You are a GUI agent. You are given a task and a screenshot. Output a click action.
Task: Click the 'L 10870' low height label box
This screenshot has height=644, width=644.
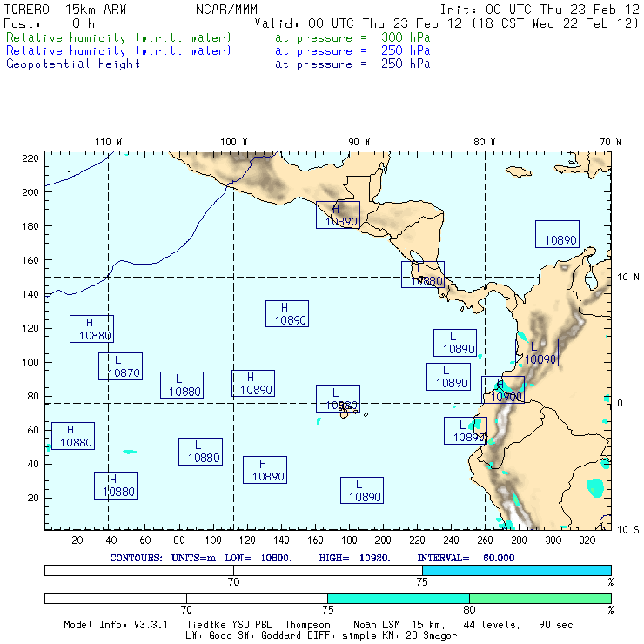[120, 366]
